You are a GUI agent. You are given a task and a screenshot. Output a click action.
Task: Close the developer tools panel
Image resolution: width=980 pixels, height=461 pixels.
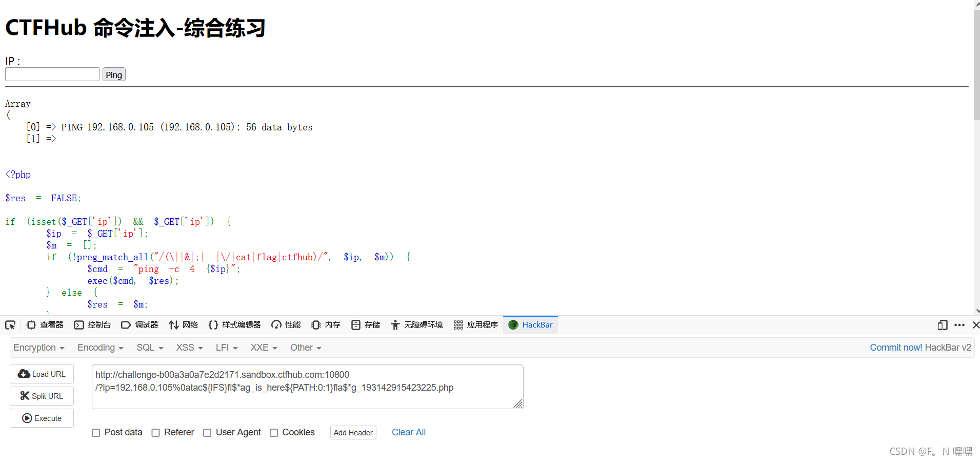pyautogui.click(x=976, y=325)
